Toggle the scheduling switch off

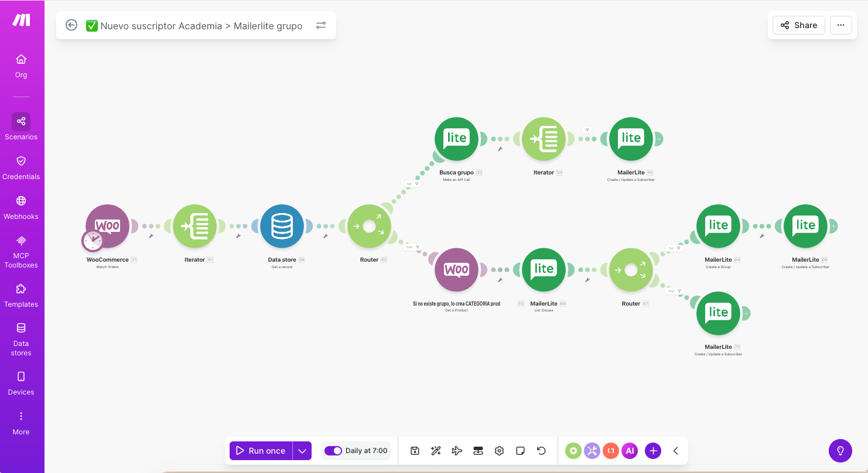point(333,451)
